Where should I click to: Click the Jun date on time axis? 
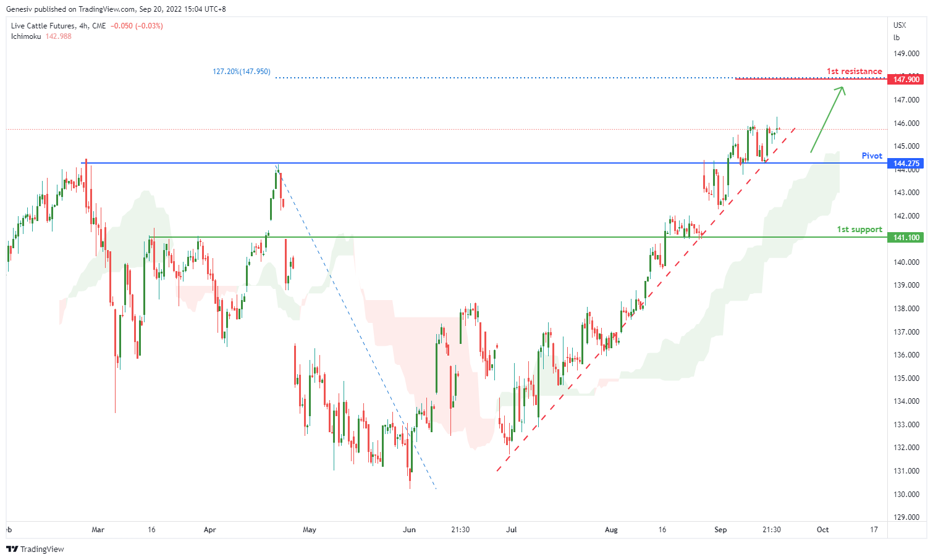click(x=409, y=530)
